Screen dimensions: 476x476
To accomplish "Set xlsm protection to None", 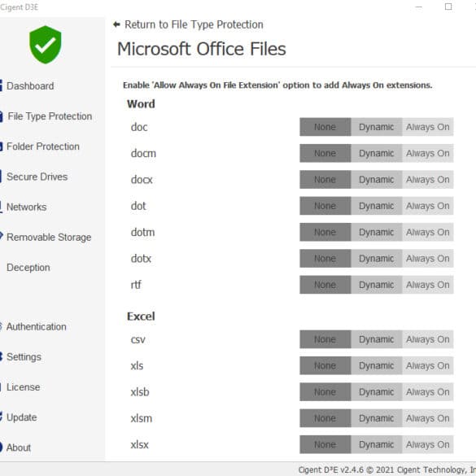I will 325,418.
